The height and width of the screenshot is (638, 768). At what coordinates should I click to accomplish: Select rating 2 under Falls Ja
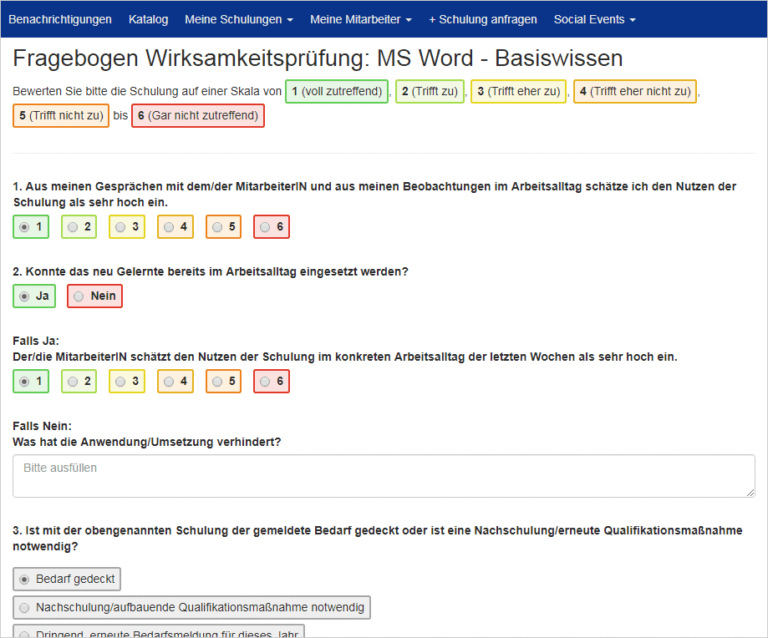coord(79,381)
